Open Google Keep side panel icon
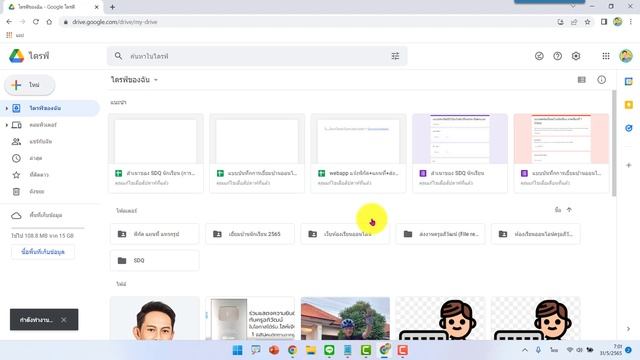The width and height of the screenshot is (640, 360). point(629,105)
